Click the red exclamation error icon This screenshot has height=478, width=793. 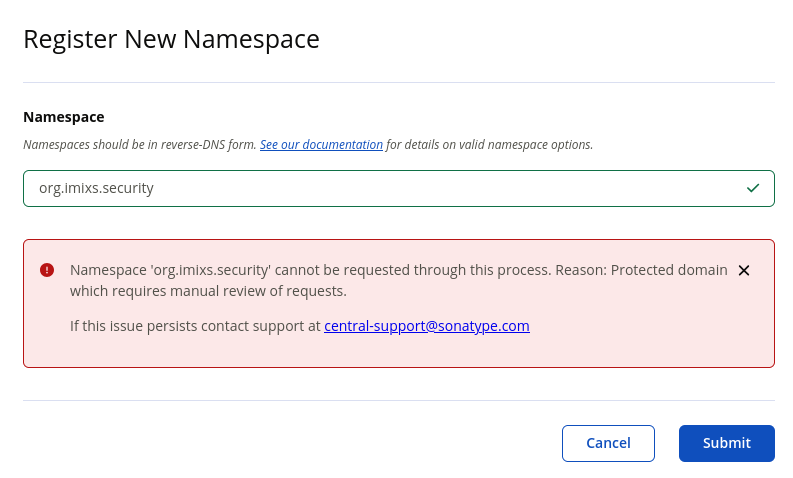(47, 270)
